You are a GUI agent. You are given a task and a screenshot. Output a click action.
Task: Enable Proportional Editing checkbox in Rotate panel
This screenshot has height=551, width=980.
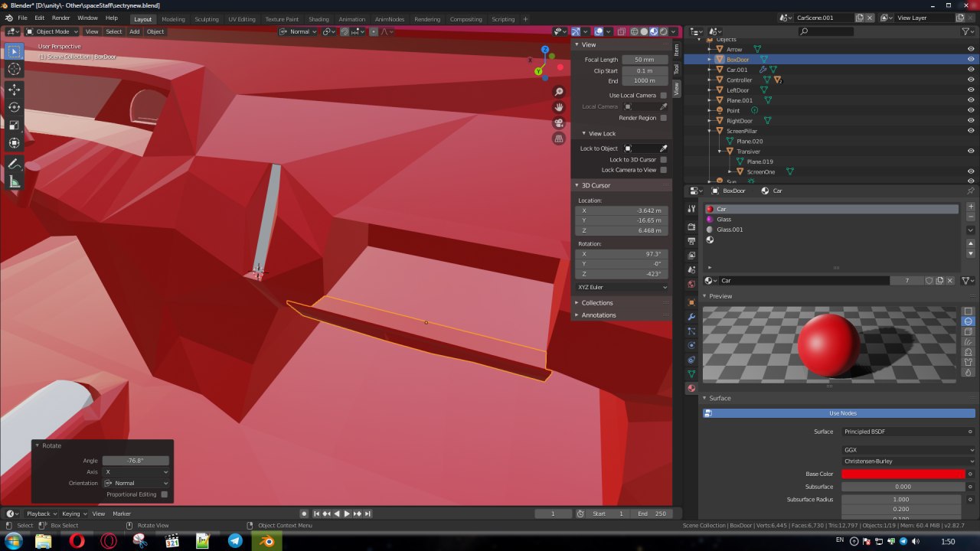point(164,494)
